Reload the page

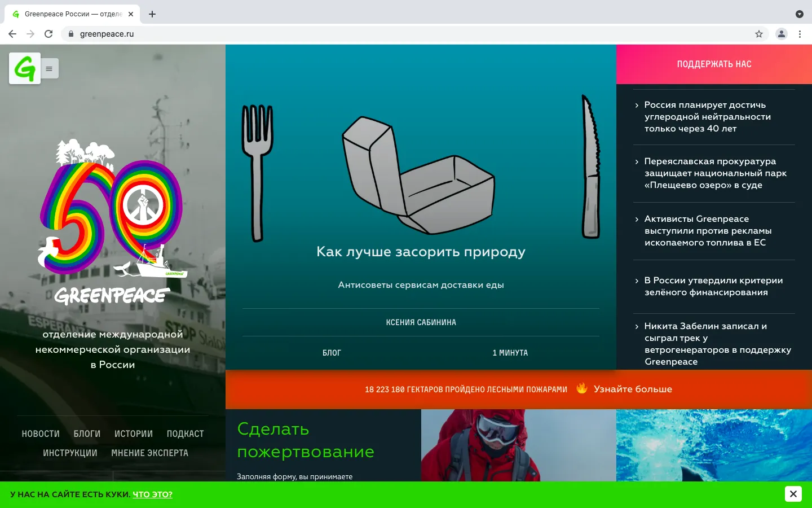pos(48,34)
